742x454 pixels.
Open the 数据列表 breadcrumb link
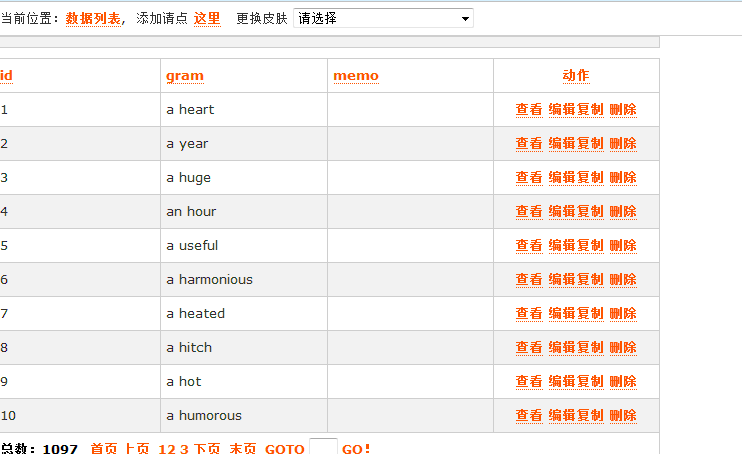pyautogui.click(x=93, y=18)
